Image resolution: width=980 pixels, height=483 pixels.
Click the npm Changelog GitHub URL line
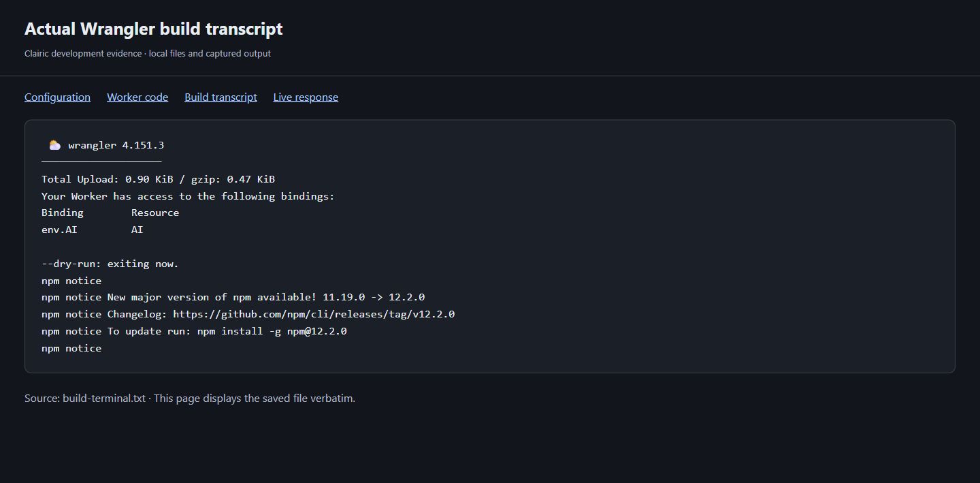coord(248,314)
